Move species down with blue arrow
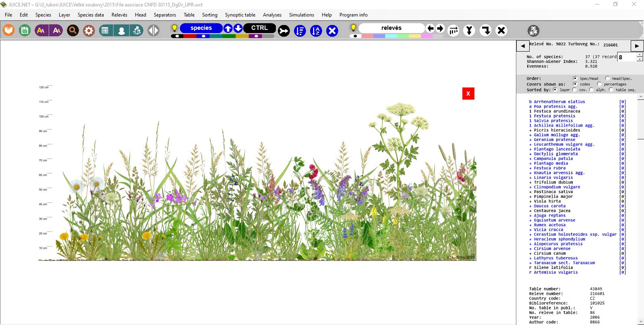 pos(238,28)
